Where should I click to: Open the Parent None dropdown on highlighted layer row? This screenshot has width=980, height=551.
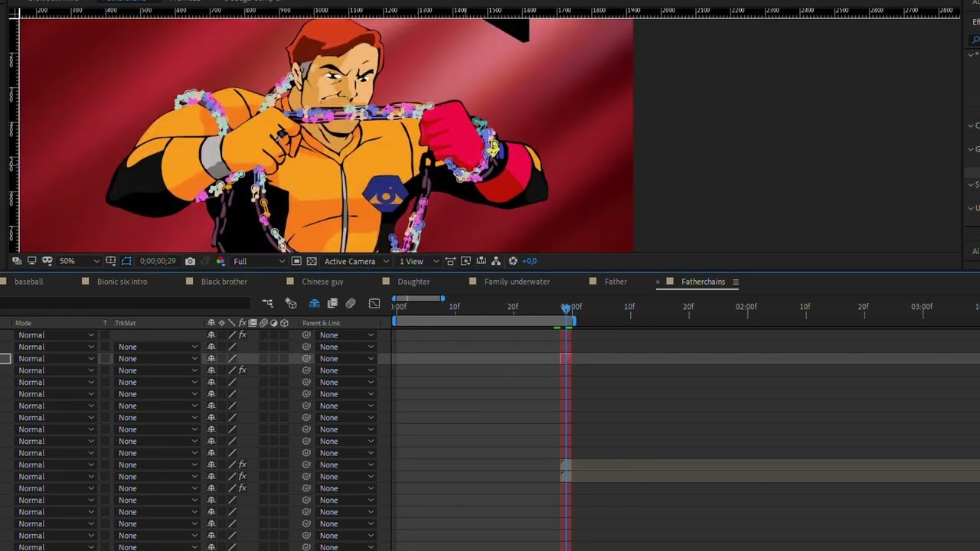(x=347, y=359)
